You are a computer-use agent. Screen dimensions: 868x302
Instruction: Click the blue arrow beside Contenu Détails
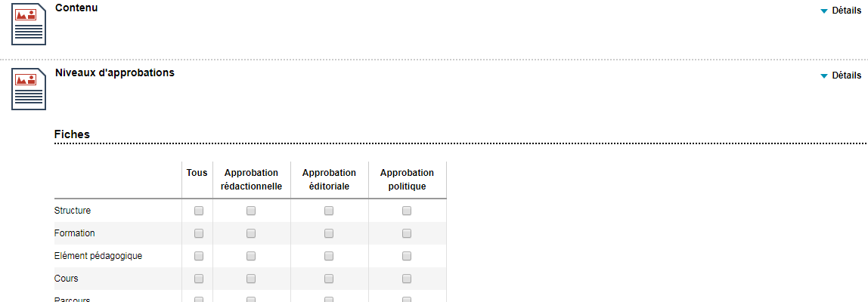[823, 11]
